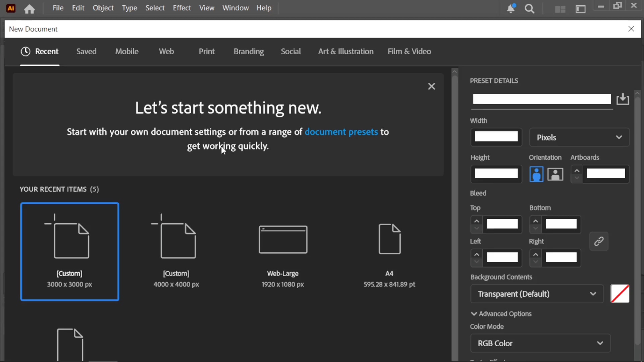Click the background color swatch

pos(620,294)
